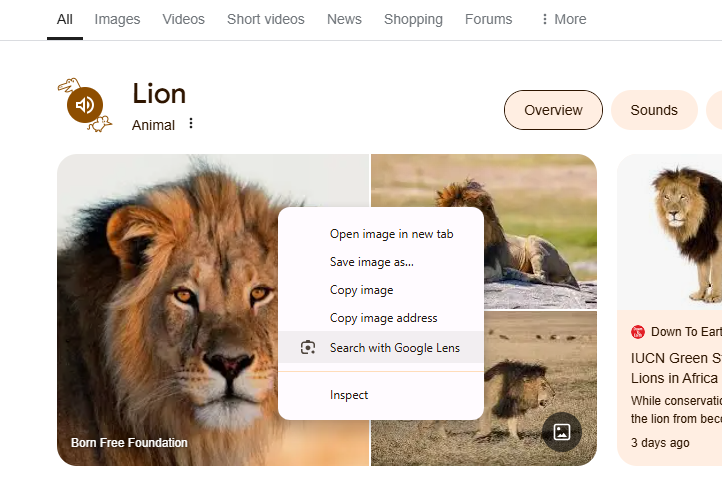
Task: Select the Overview chip
Action: 553,110
